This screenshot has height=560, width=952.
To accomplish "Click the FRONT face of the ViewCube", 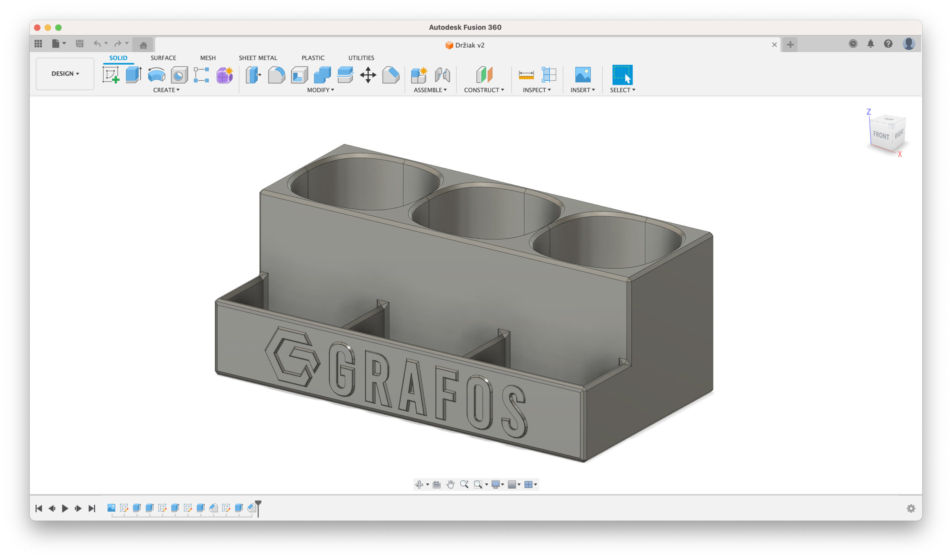I will (x=881, y=136).
